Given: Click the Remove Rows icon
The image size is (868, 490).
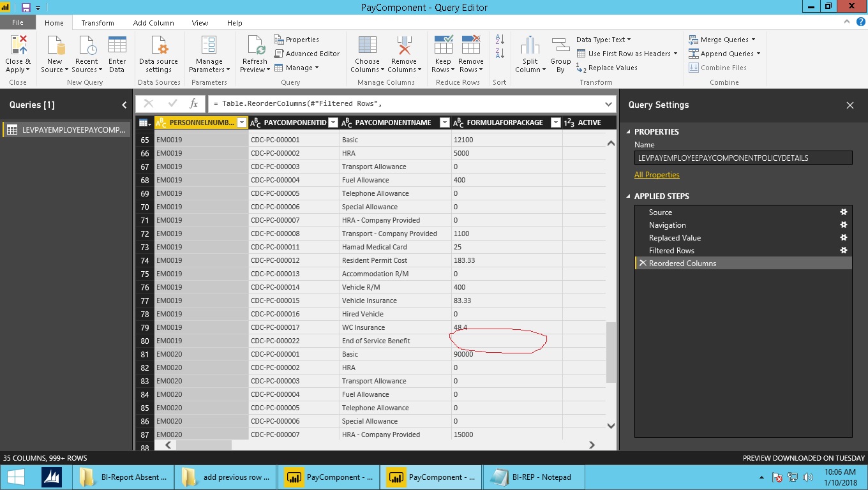Looking at the screenshot, I should tap(471, 46).
